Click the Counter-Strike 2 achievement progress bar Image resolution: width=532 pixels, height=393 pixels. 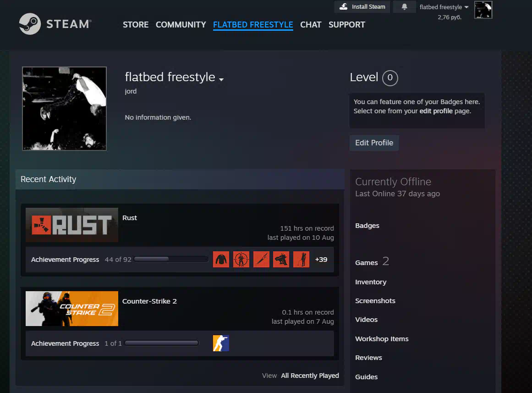click(162, 343)
